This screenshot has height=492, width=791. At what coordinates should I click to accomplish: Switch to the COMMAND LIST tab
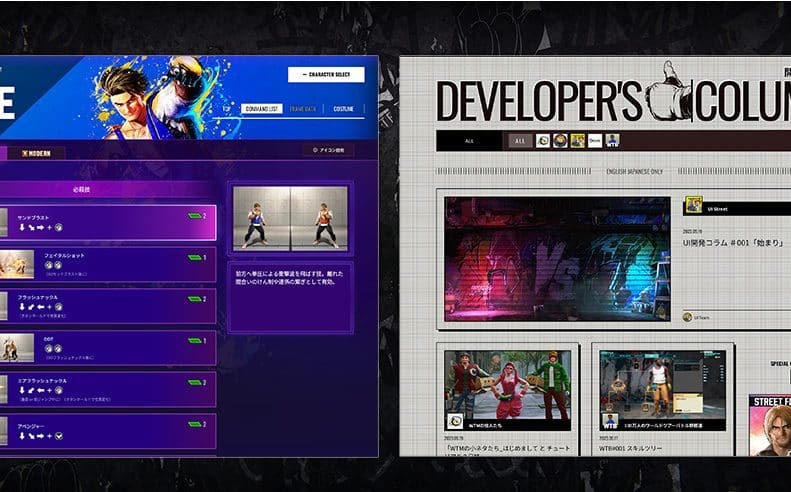pyautogui.click(x=261, y=109)
